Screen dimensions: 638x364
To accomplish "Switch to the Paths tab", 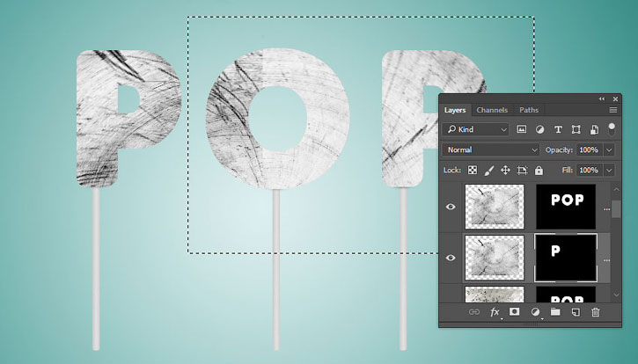I will (x=529, y=110).
